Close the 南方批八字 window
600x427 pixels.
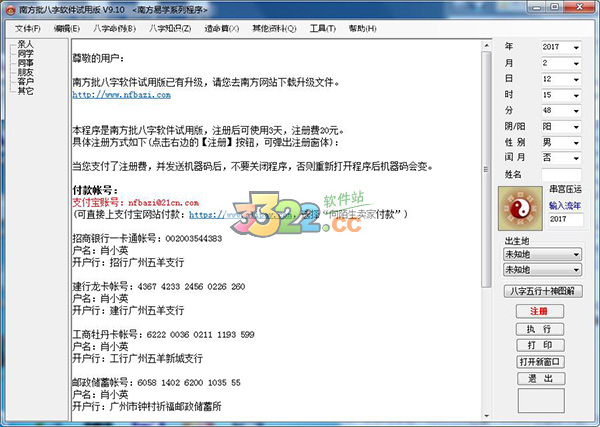[579, 7]
